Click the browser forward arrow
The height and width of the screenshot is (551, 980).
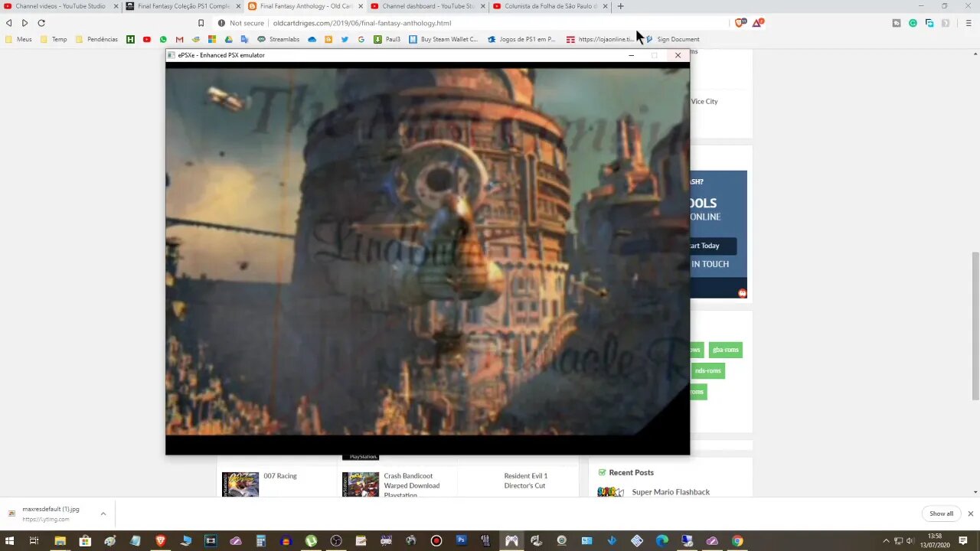coord(24,23)
